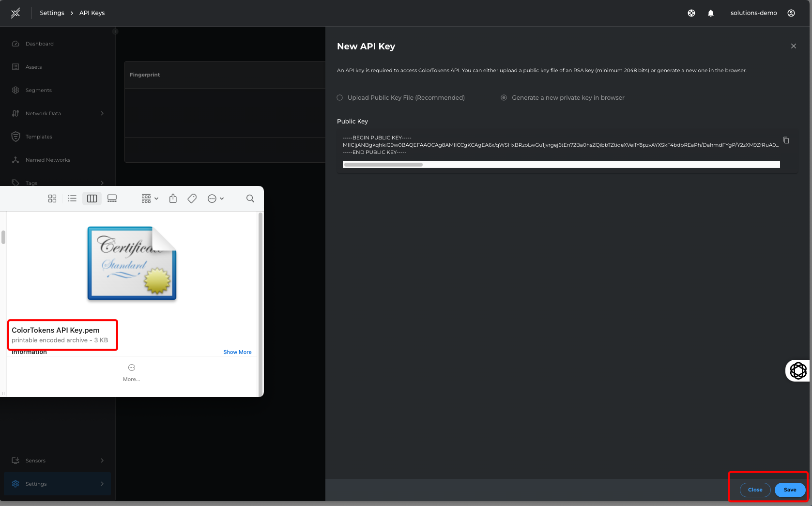Expand the Network Data menu
812x506 pixels.
coord(43,113)
